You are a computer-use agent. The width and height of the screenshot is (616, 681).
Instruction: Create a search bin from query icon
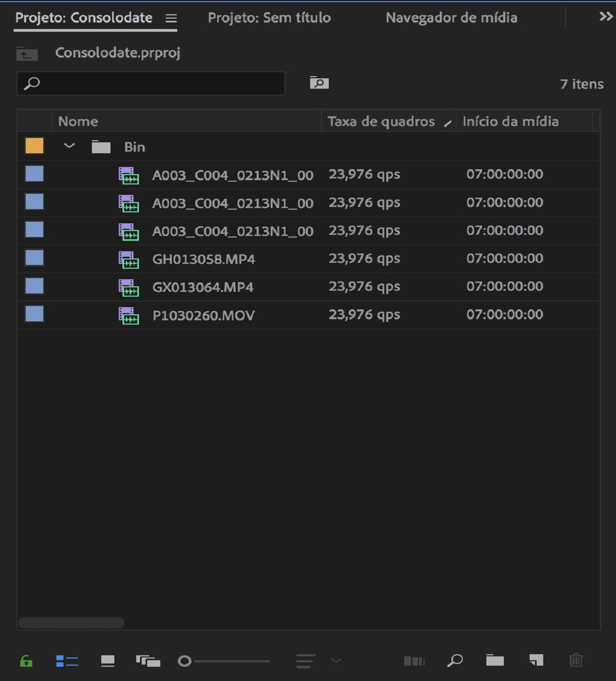click(319, 83)
